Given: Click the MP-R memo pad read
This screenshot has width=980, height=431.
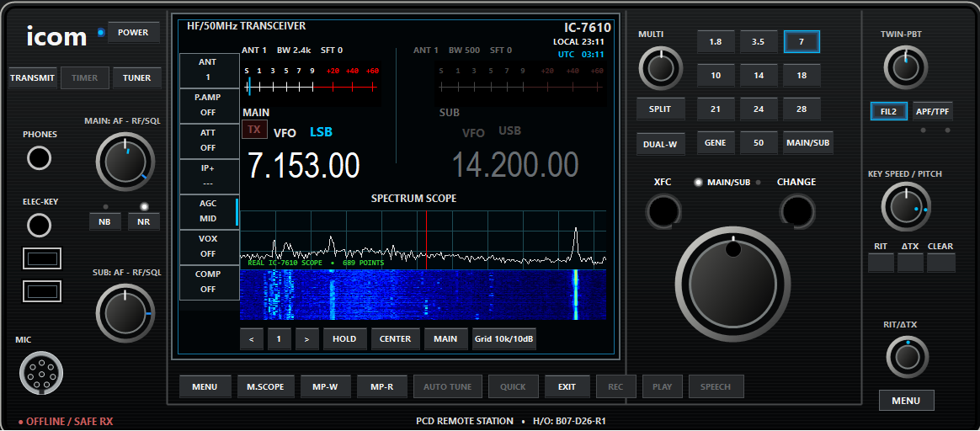Looking at the screenshot, I should click(381, 386).
